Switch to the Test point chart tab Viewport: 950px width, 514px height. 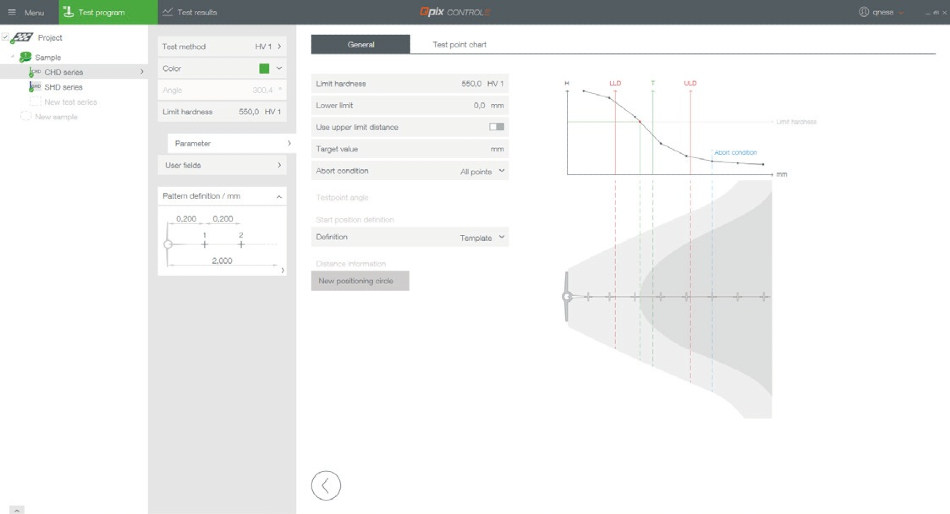click(x=459, y=44)
